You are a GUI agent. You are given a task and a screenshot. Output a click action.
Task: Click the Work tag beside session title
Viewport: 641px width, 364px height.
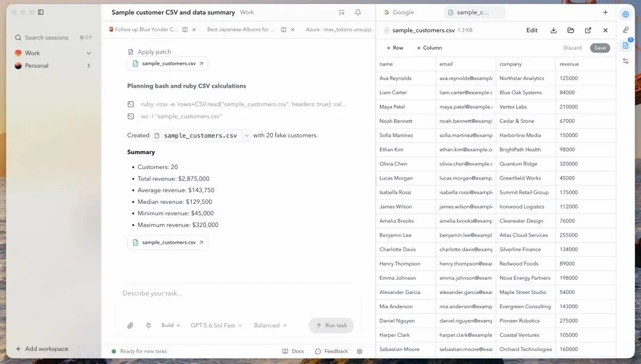[247, 12]
